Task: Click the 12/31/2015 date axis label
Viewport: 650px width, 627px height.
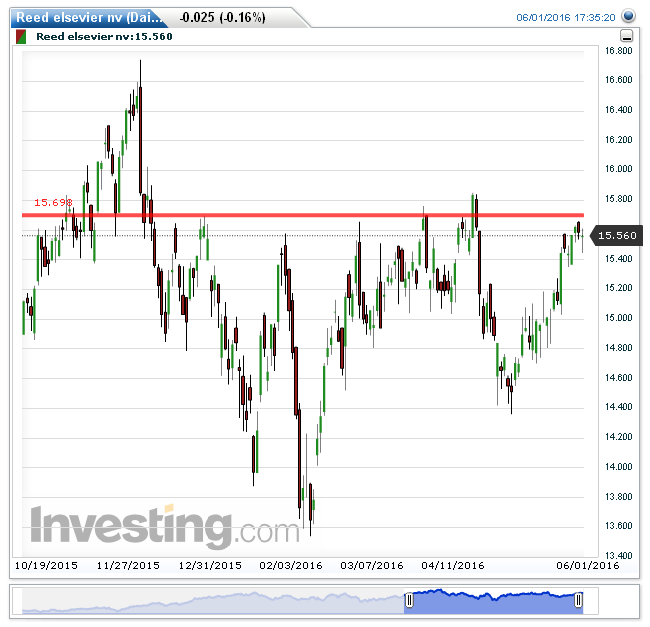Action: click(210, 566)
